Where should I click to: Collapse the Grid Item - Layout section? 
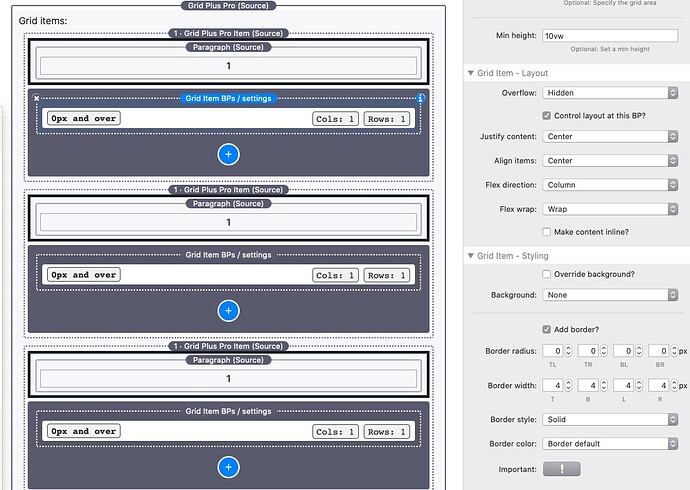pyautogui.click(x=470, y=73)
